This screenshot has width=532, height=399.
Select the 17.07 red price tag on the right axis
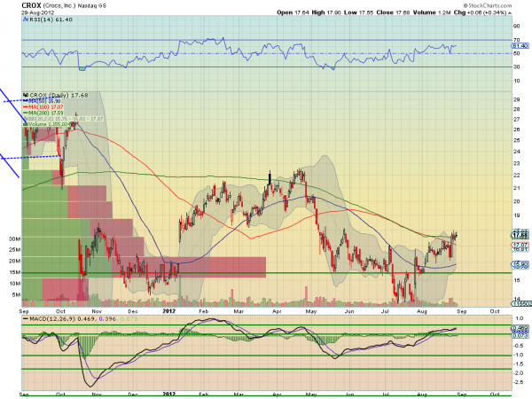coord(520,245)
